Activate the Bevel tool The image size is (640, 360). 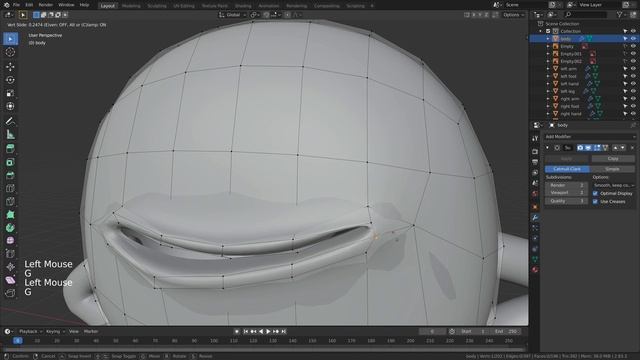click(x=11, y=175)
